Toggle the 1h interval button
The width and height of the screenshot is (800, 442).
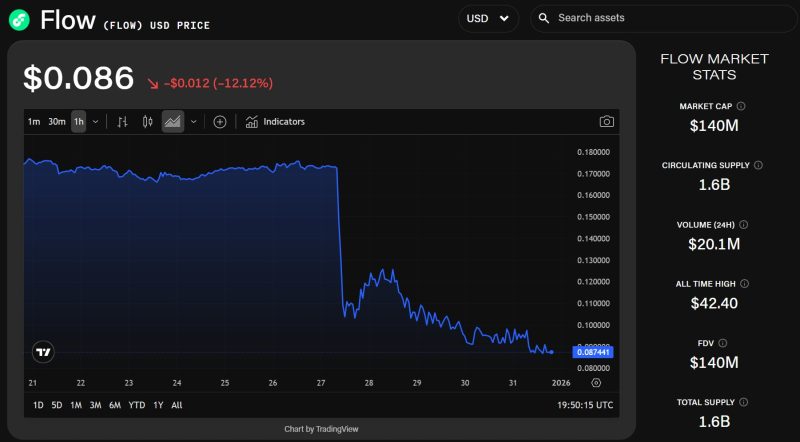(x=79, y=122)
